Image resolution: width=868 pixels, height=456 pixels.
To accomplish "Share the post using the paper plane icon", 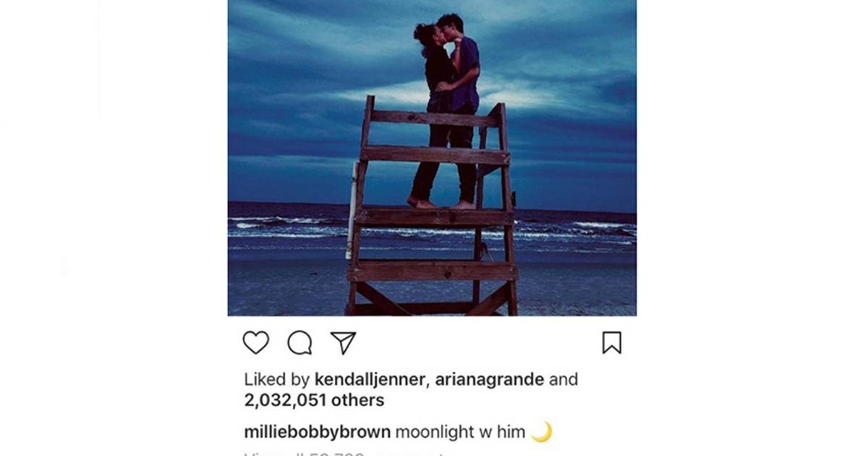I will (x=344, y=342).
